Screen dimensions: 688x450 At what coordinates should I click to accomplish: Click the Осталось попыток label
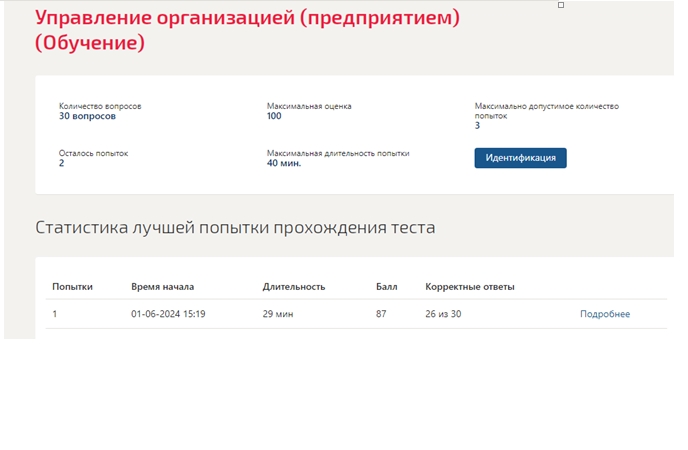[93, 154]
